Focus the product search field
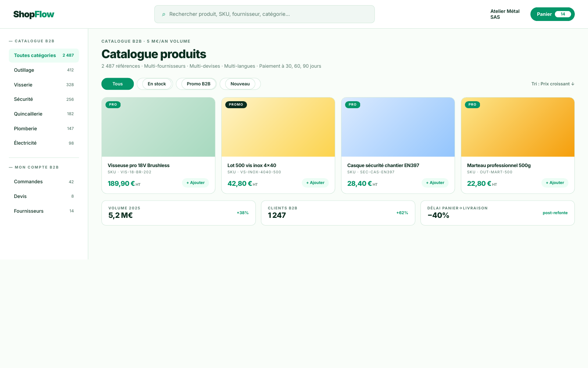588x368 pixels. 265,14
